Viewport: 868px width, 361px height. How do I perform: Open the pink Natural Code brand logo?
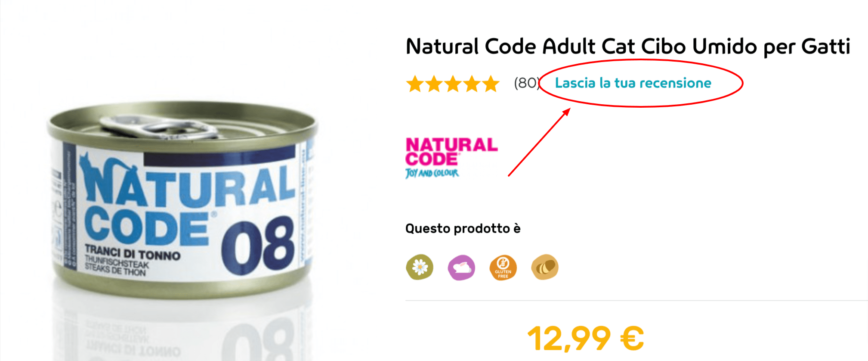tap(451, 152)
